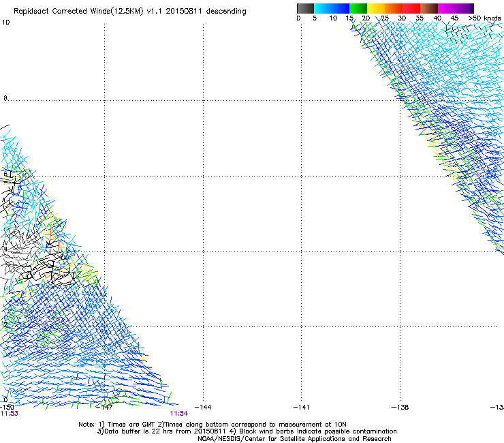Click the latitude 2 axis label
This screenshot has height=443, width=504.
coord(5,324)
